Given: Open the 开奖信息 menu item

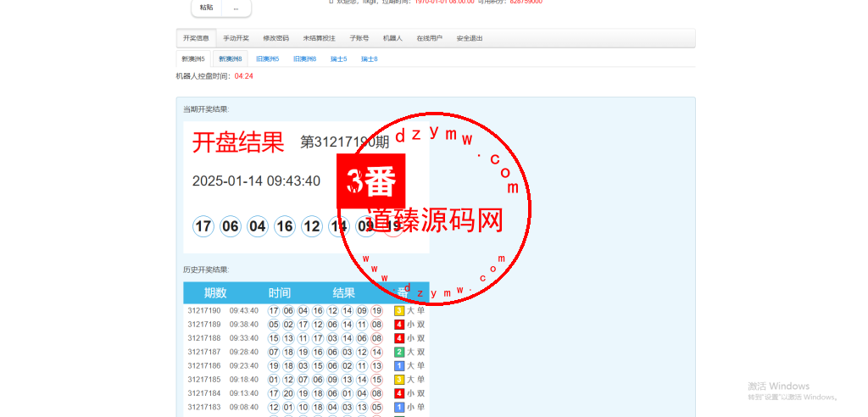Looking at the screenshot, I should pyautogui.click(x=196, y=38).
